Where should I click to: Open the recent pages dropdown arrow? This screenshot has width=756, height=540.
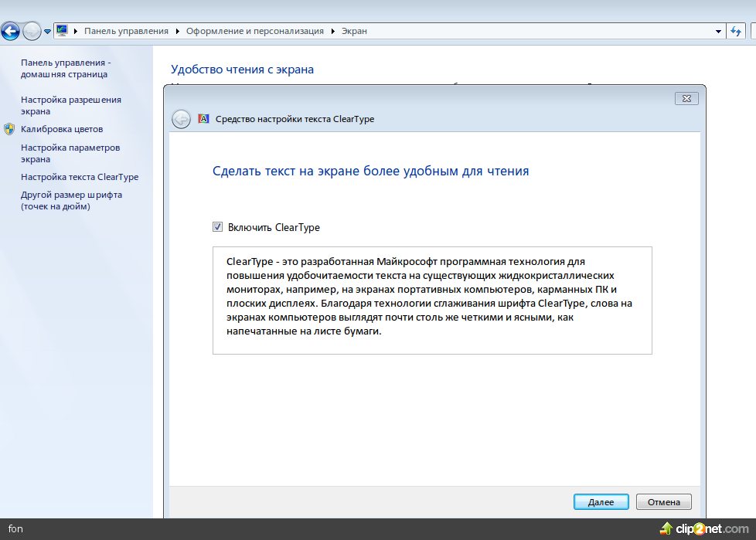coord(48,32)
